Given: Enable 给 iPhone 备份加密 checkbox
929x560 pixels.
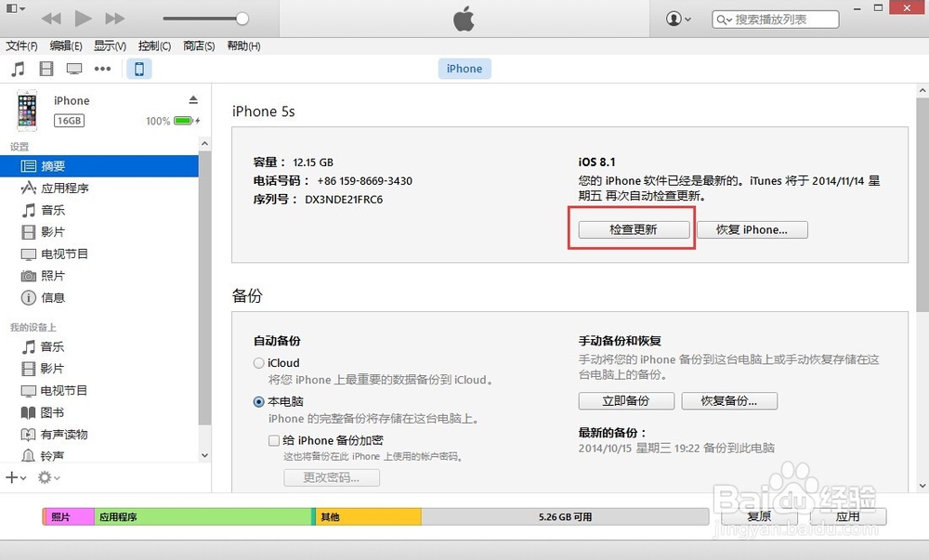Looking at the screenshot, I should click(x=274, y=440).
